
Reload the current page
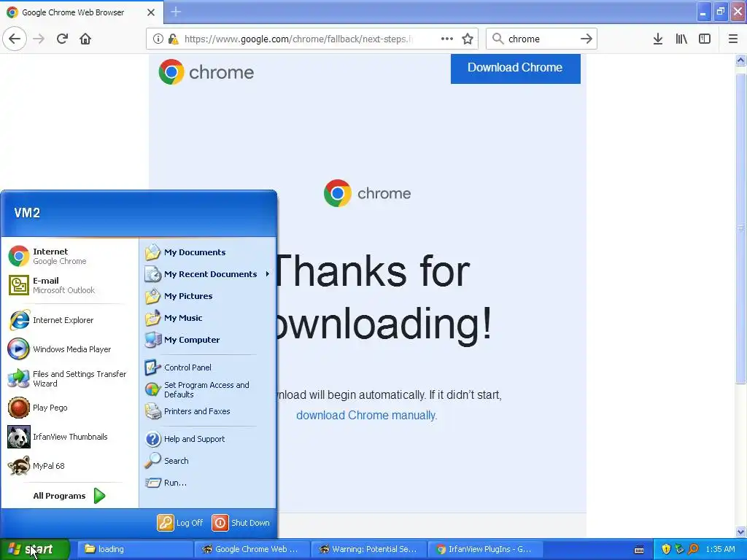(x=62, y=39)
